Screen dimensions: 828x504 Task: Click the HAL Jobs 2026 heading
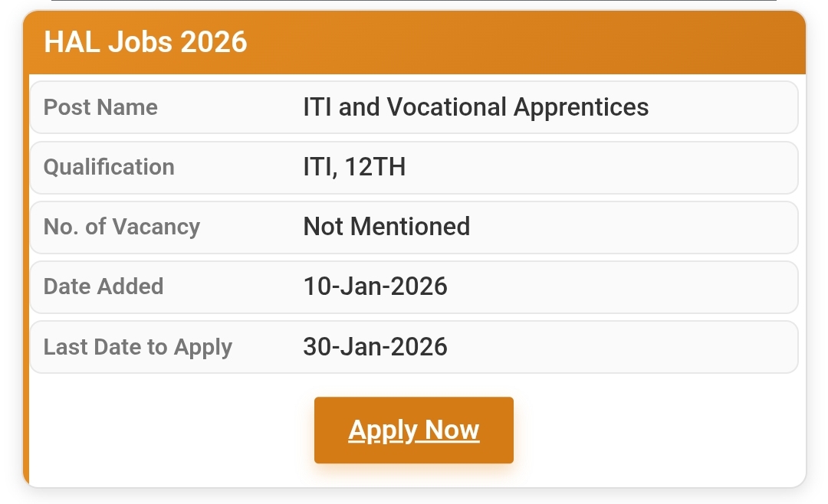[146, 42]
